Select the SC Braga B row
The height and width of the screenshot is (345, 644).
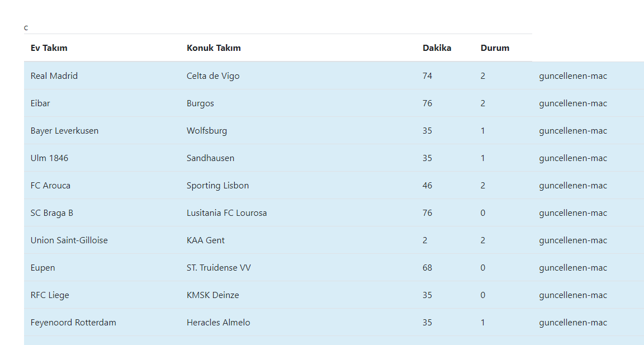(52, 213)
